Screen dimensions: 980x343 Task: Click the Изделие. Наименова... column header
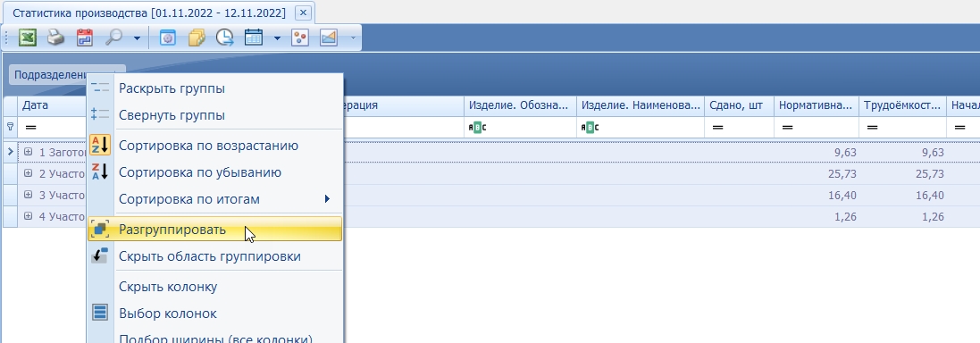pos(641,106)
